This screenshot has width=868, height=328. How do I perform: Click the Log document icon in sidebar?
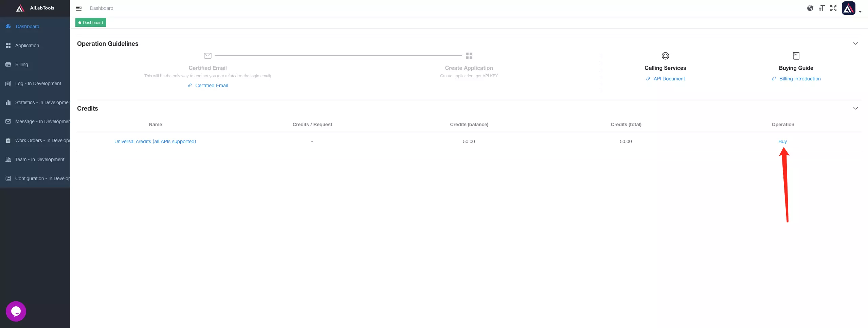pos(8,83)
